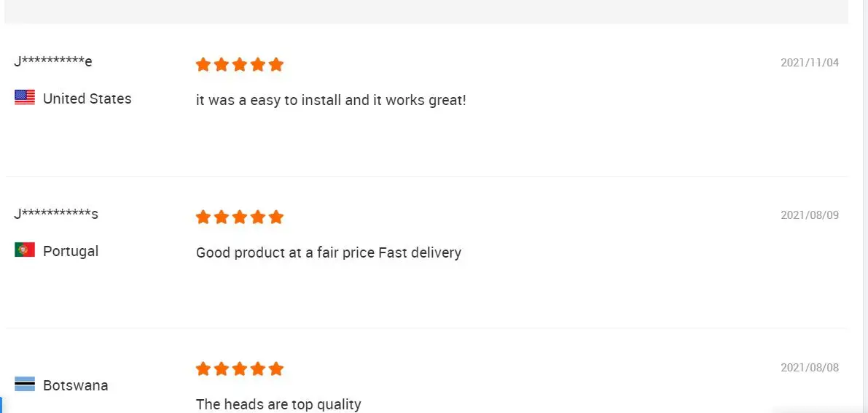The width and height of the screenshot is (868, 413).
Task: Click the five-star rating on the United States review
Action: point(239,64)
